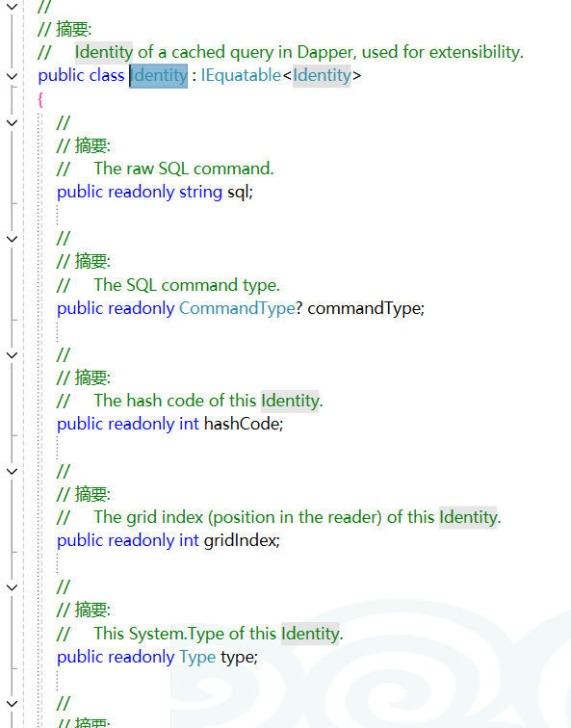Viewport: 571px width, 728px height.
Task: Click the CommandType type reference
Action: [x=237, y=308]
